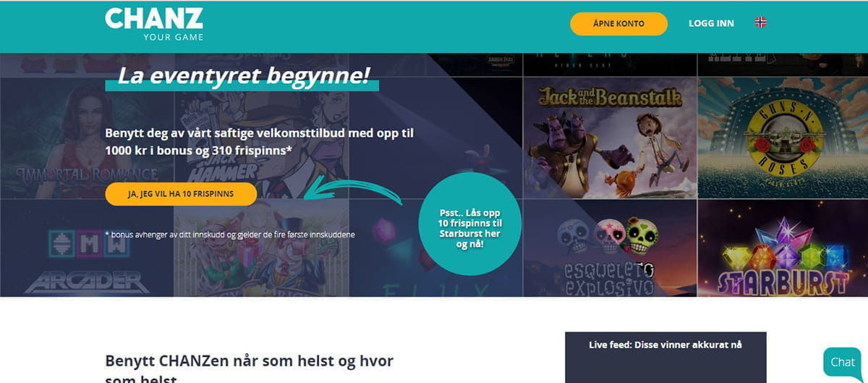Click JA, JEG VIL HA 10 FRISPINNS
This screenshot has height=383, width=868.
181,194
